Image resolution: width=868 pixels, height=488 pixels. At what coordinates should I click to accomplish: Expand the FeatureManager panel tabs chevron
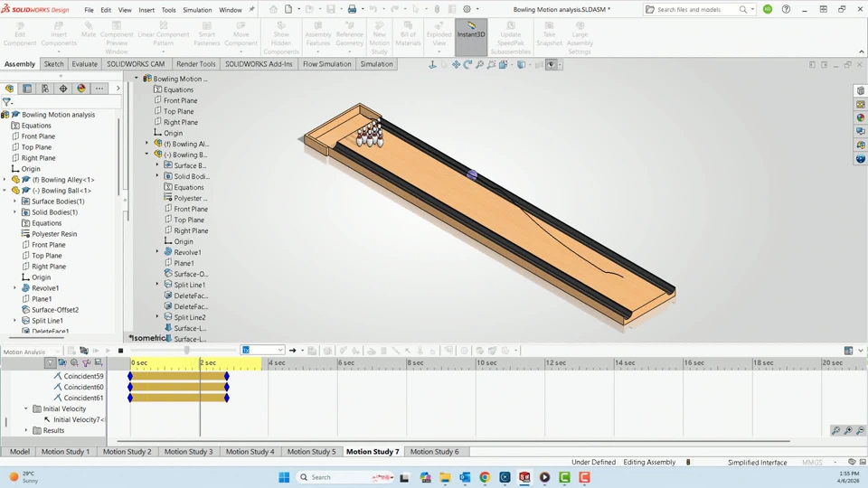click(118, 89)
